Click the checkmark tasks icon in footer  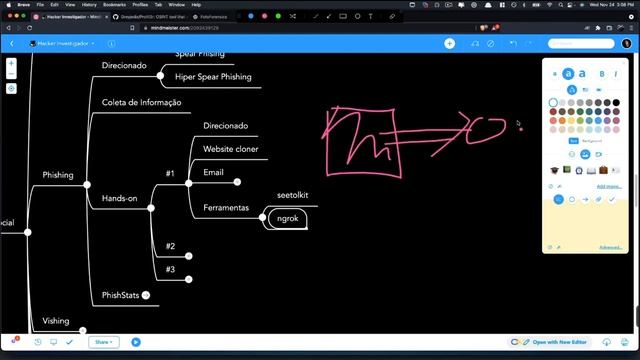tap(69, 342)
